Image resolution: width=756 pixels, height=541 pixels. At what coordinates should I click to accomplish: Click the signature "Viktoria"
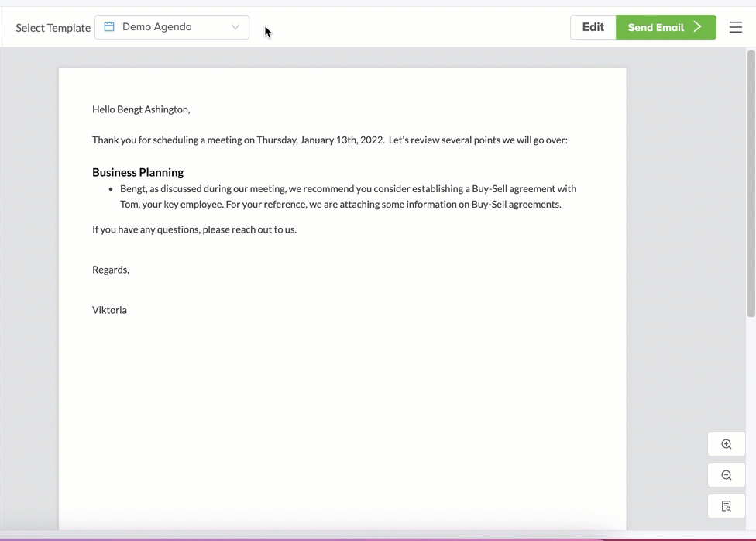[109, 310]
